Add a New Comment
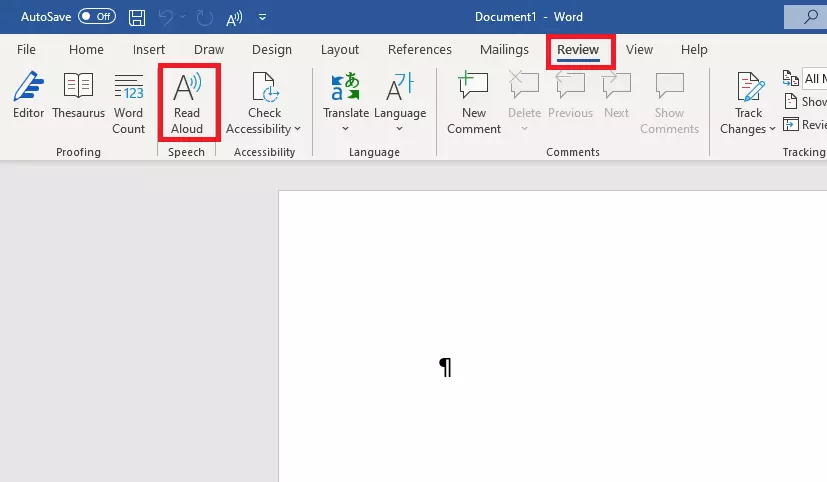 click(474, 102)
